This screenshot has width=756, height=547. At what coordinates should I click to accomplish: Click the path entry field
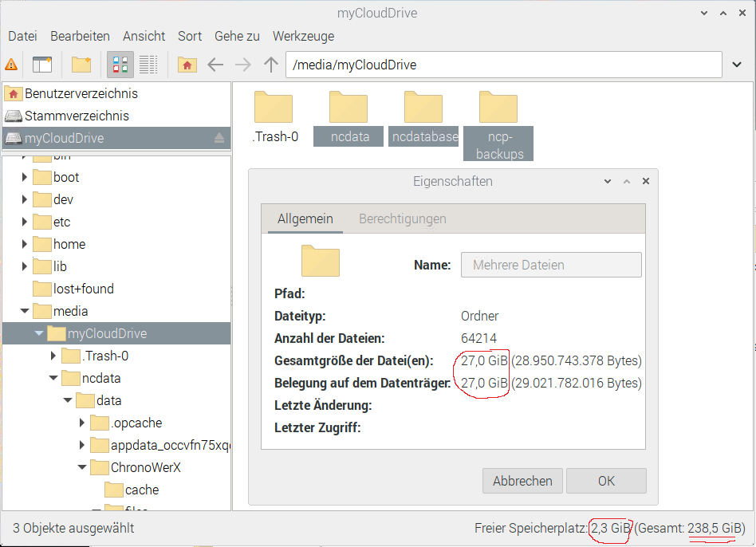pyautogui.click(x=502, y=65)
